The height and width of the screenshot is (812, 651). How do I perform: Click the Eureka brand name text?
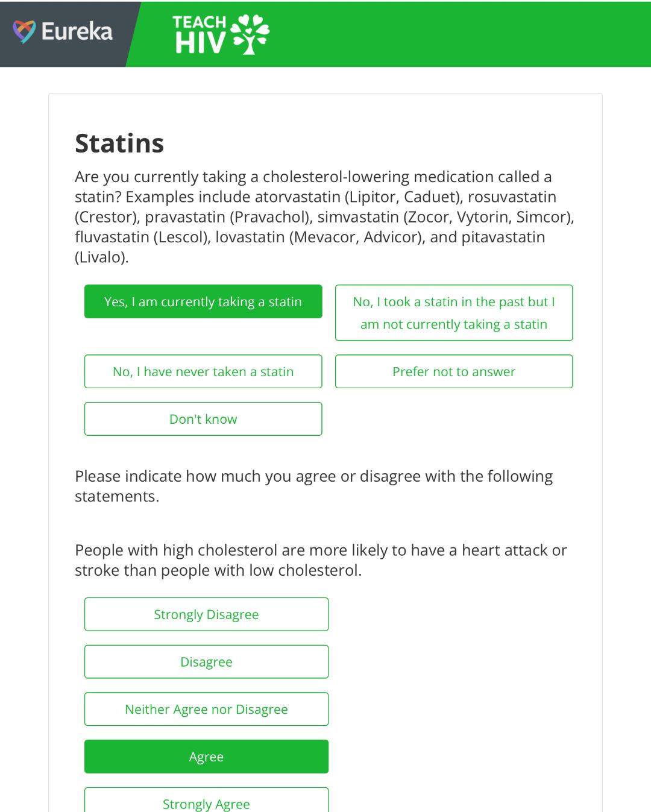77,31
